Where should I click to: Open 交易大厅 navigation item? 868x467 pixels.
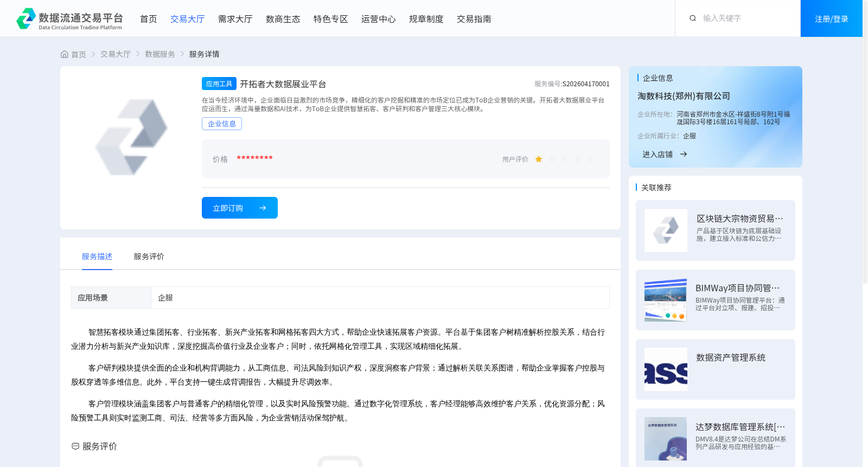click(x=188, y=19)
